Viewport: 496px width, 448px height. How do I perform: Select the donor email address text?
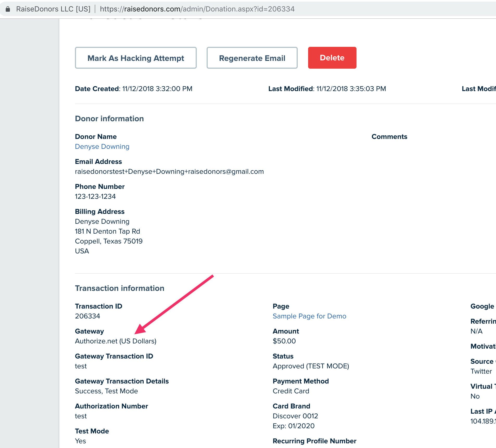169,171
